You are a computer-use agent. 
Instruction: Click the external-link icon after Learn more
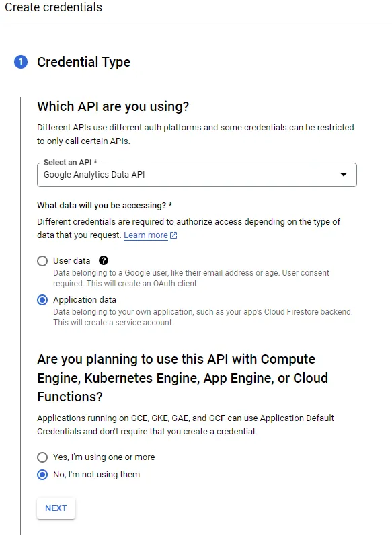click(x=173, y=235)
